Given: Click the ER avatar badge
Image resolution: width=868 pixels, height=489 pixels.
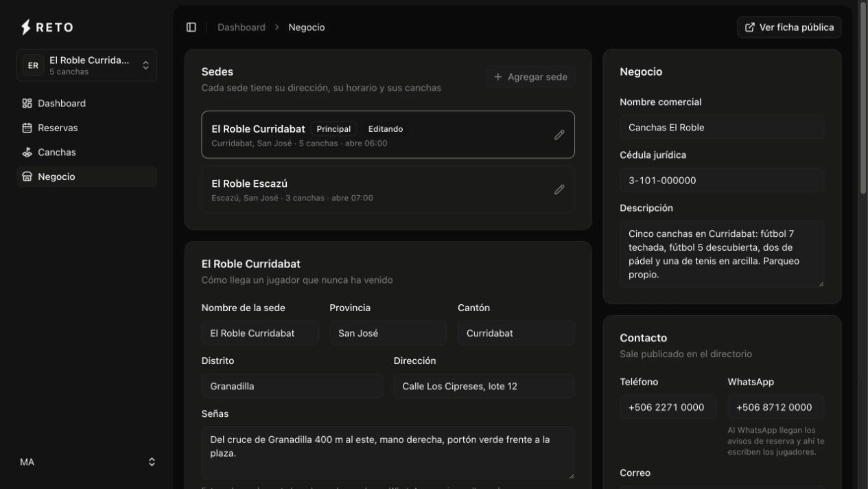Looking at the screenshot, I should pos(33,65).
